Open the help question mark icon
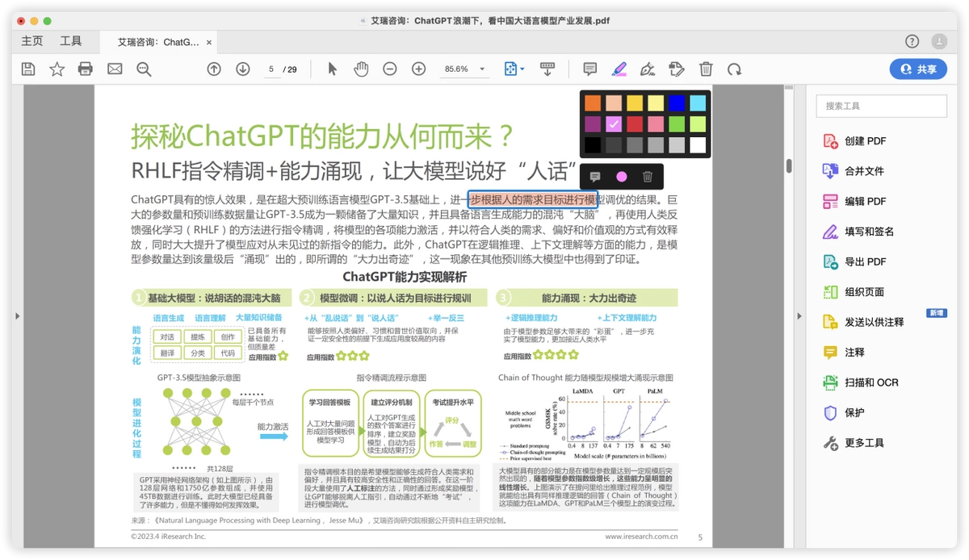The image size is (969, 560). click(x=912, y=41)
